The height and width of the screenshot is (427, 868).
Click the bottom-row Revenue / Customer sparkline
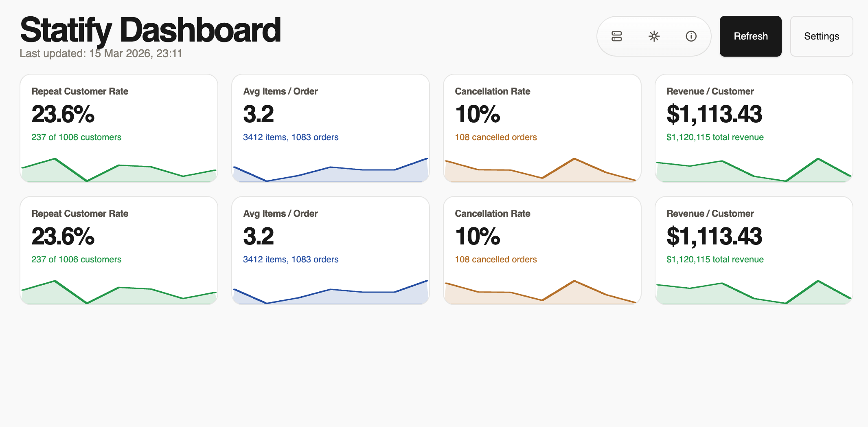click(754, 293)
